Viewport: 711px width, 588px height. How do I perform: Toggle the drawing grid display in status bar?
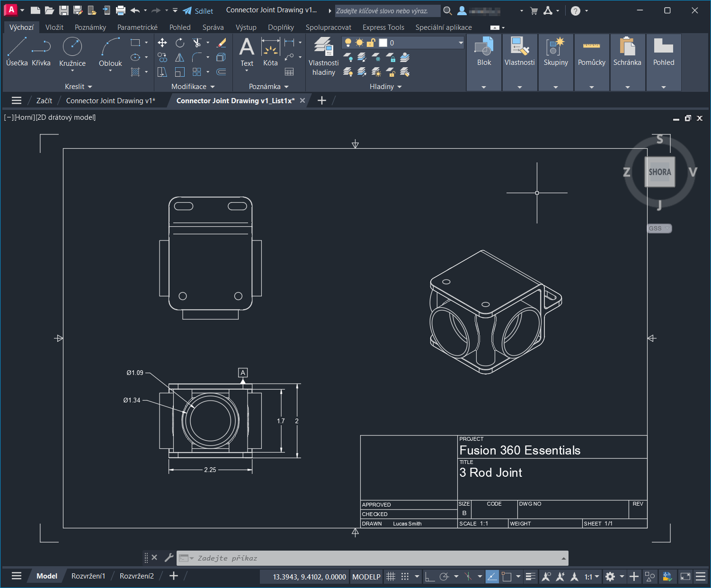click(391, 577)
